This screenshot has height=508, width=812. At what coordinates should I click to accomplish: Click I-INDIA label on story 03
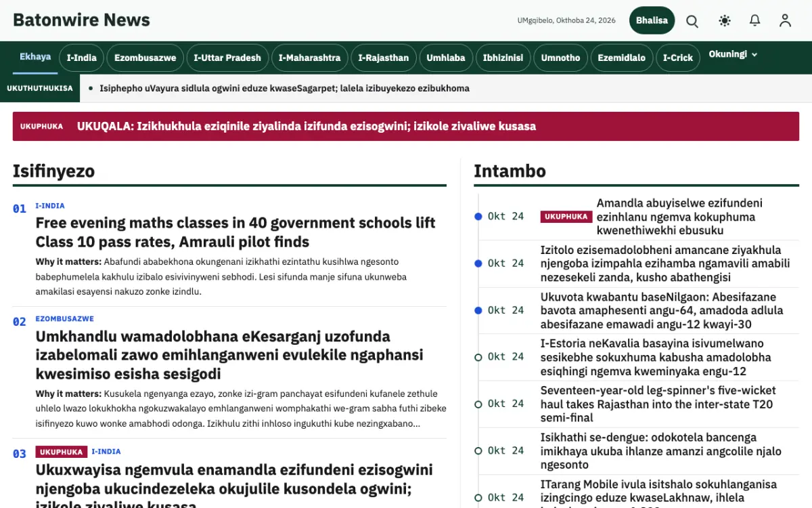(106, 452)
